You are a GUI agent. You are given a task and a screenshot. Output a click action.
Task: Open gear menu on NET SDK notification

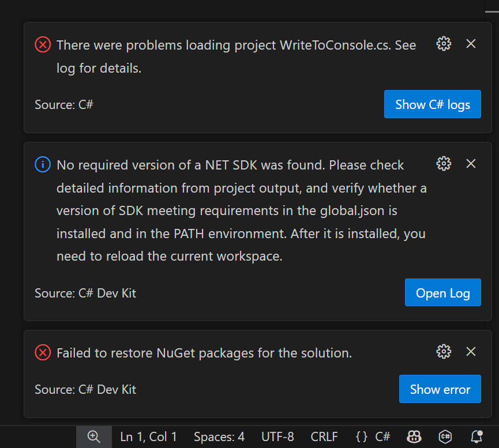pos(444,164)
